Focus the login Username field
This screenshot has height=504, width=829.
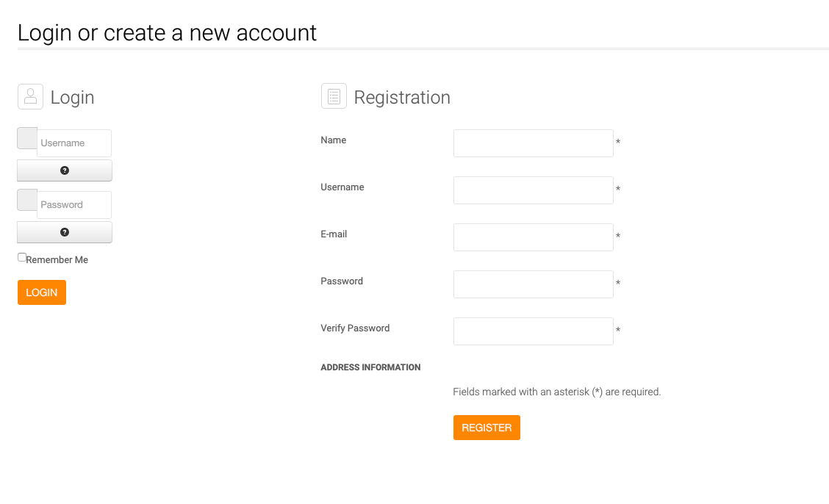(74, 143)
